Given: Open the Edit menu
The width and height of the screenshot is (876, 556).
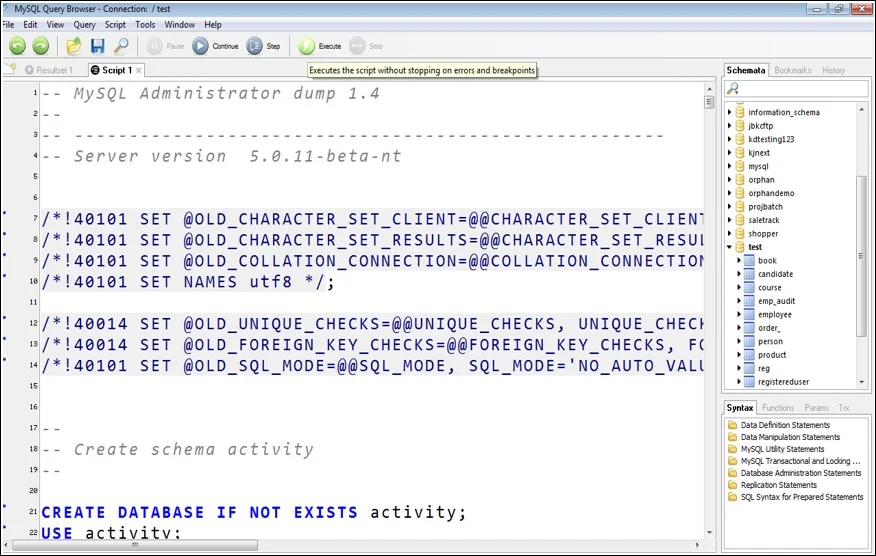Looking at the screenshot, I should pos(30,25).
